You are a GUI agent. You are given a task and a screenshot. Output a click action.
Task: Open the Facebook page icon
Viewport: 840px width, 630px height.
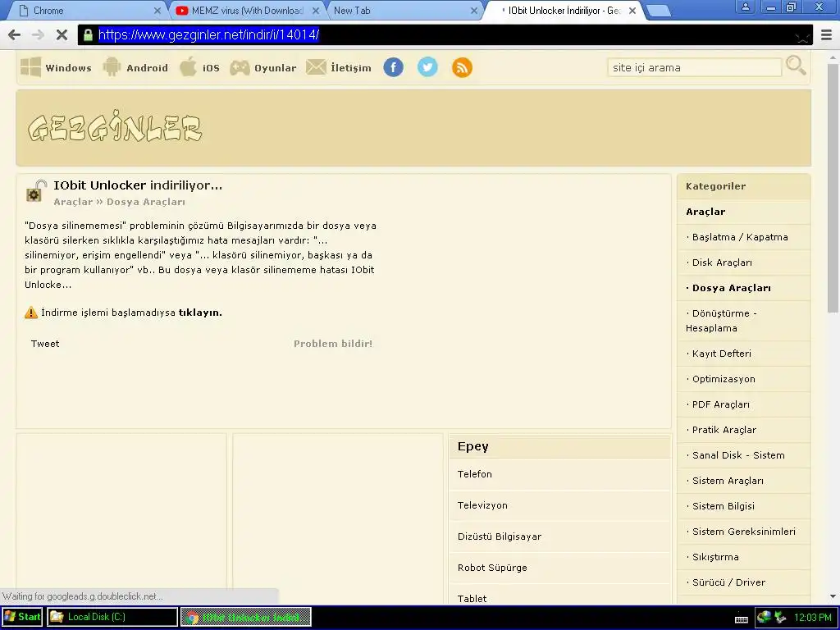[x=393, y=67]
